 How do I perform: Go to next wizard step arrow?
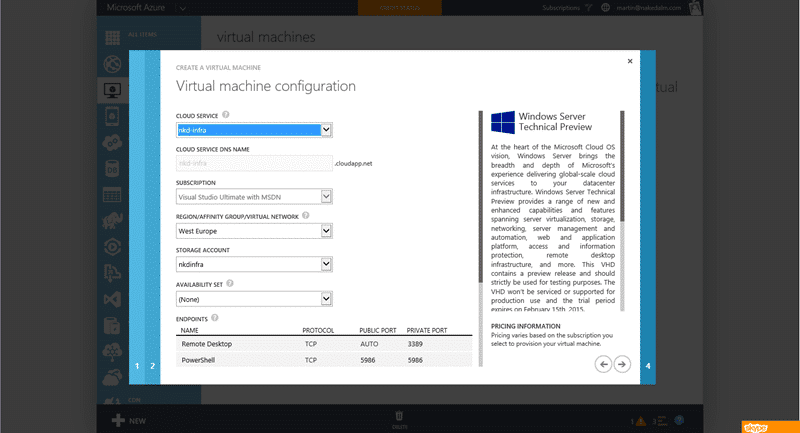tap(622, 364)
